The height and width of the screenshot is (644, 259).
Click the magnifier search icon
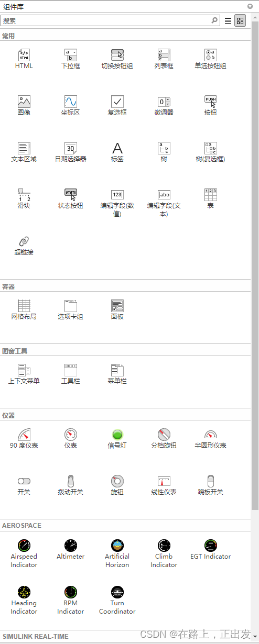(214, 20)
